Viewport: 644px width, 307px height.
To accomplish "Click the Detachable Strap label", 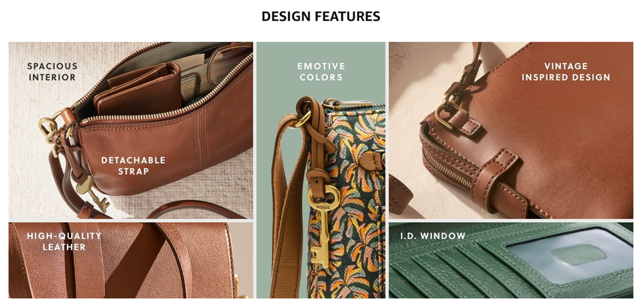I will click(133, 165).
